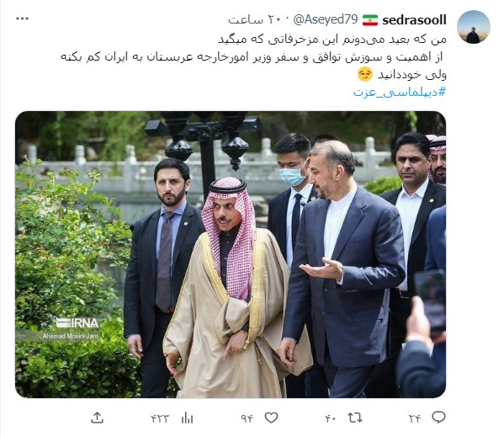The height and width of the screenshot is (436, 504).
Task: Open the #دیپلماسی_عزت hashtag
Action: [400, 93]
